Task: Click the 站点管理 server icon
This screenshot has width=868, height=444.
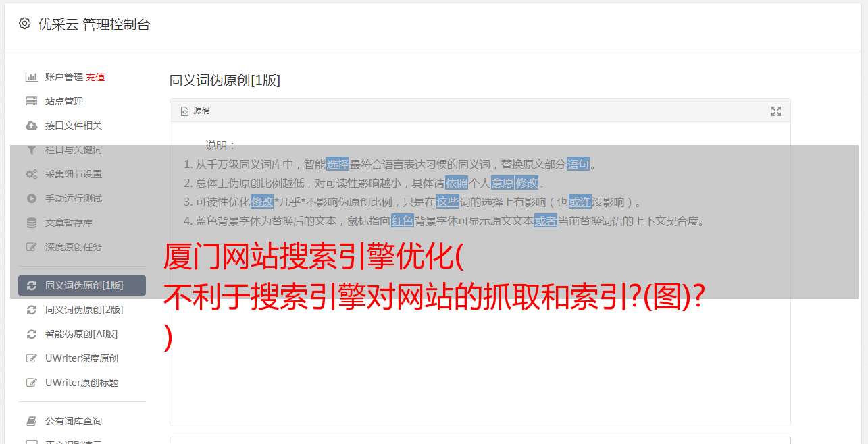Action: pos(31,101)
